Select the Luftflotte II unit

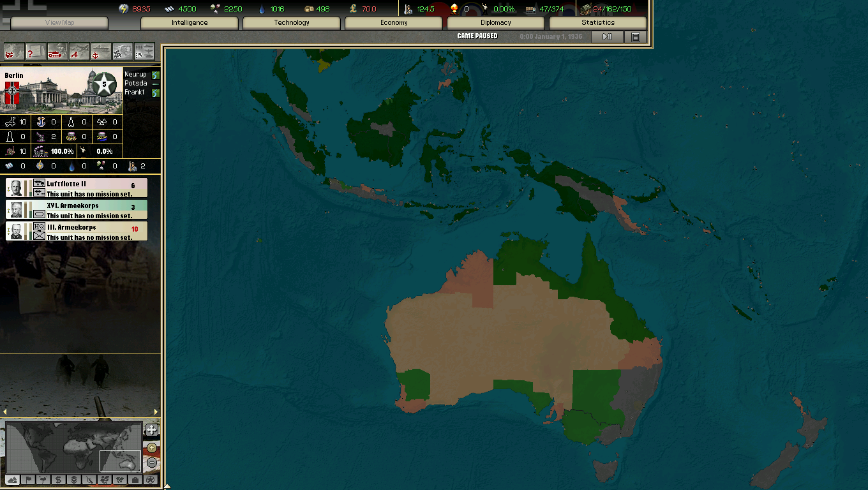[77, 188]
